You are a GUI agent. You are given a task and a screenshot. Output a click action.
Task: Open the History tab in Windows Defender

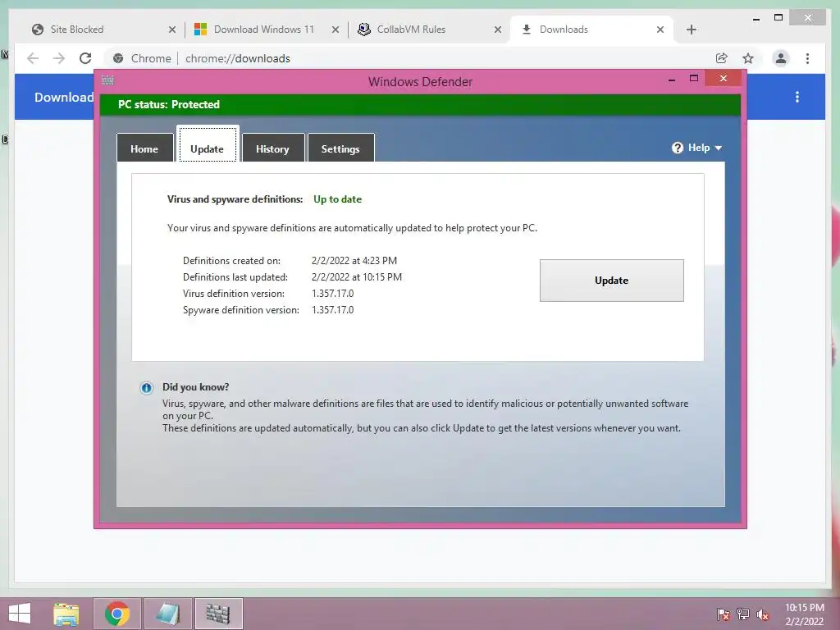point(272,148)
